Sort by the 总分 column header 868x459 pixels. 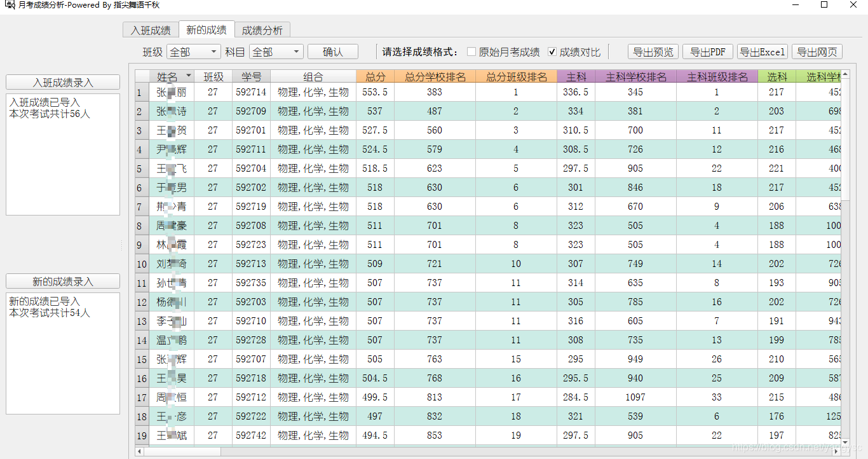pyautogui.click(x=376, y=76)
